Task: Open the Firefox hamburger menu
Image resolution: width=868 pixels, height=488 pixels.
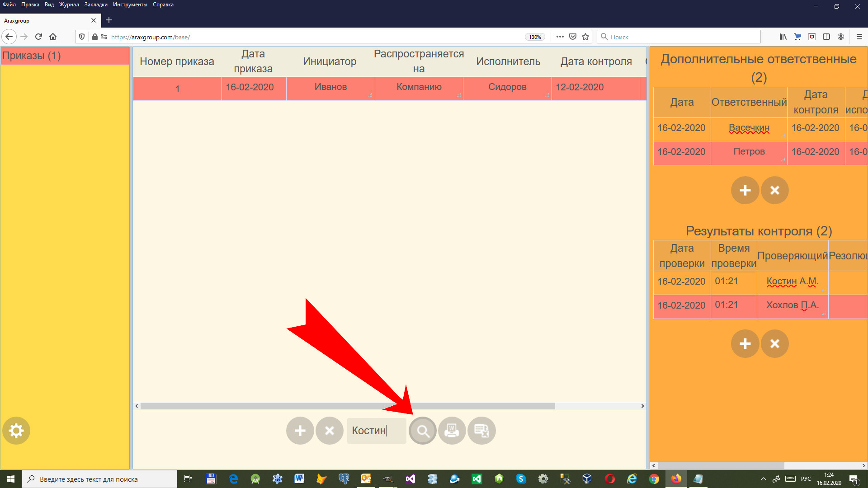Action: [859, 37]
